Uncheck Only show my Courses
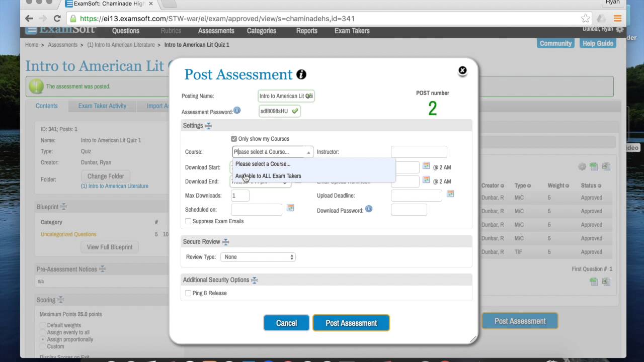This screenshot has height=362, width=644. click(234, 139)
